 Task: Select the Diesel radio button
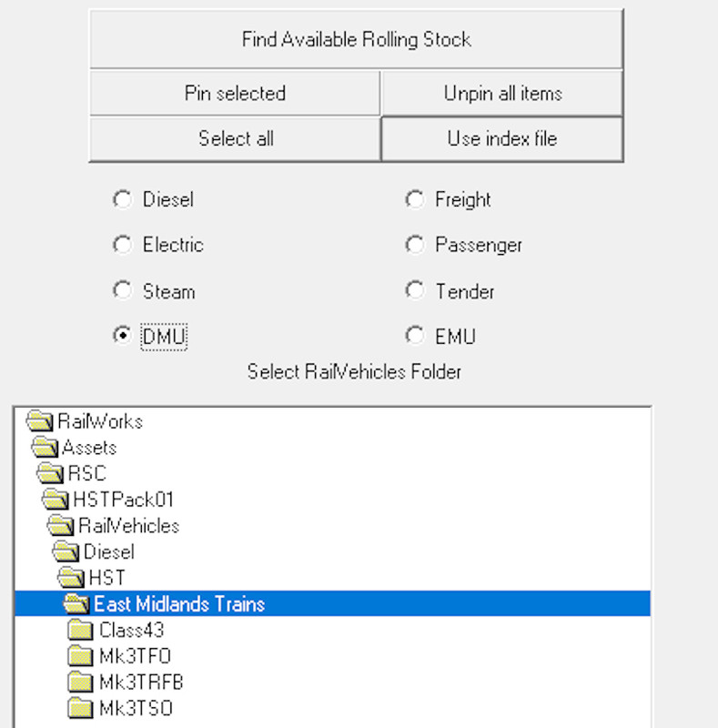[x=123, y=199]
